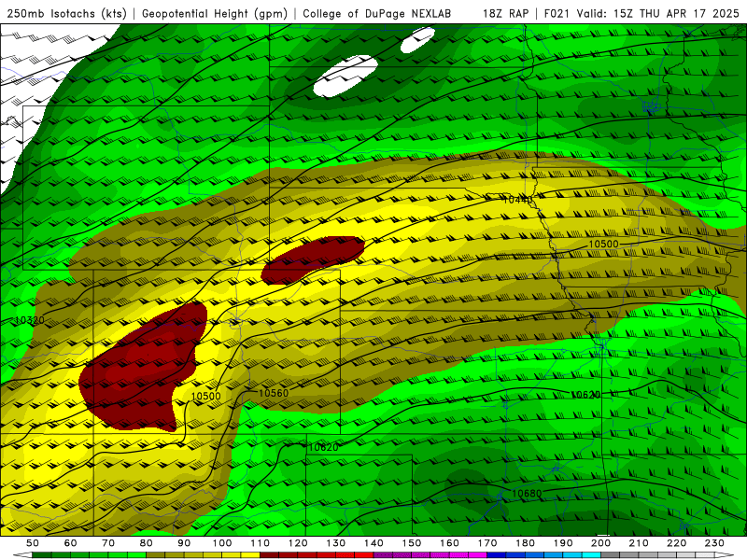747x560 pixels.
Task: Select 'College of DuPage NEXLAB' header label
Action: point(376,14)
